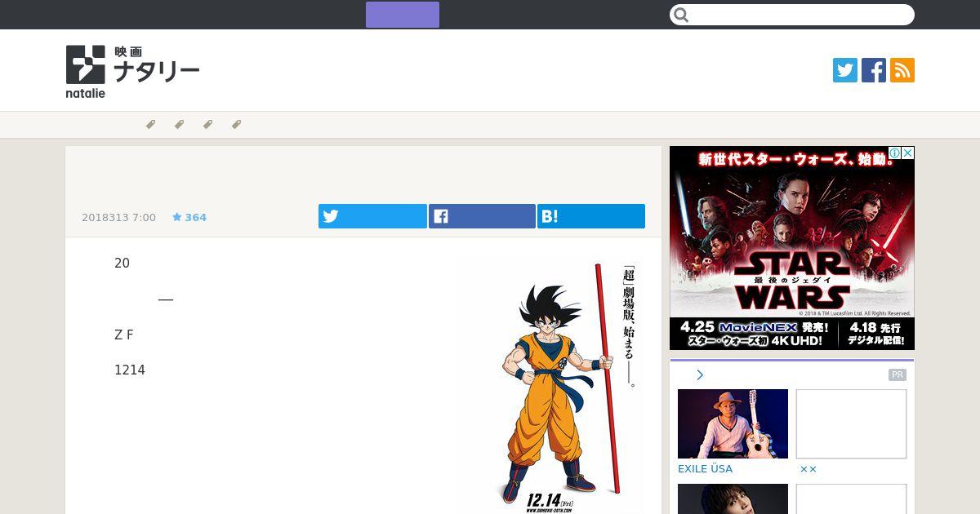980x514 pixels.
Task: Open the ×× text link
Action: pyautogui.click(x=808, y=469)
